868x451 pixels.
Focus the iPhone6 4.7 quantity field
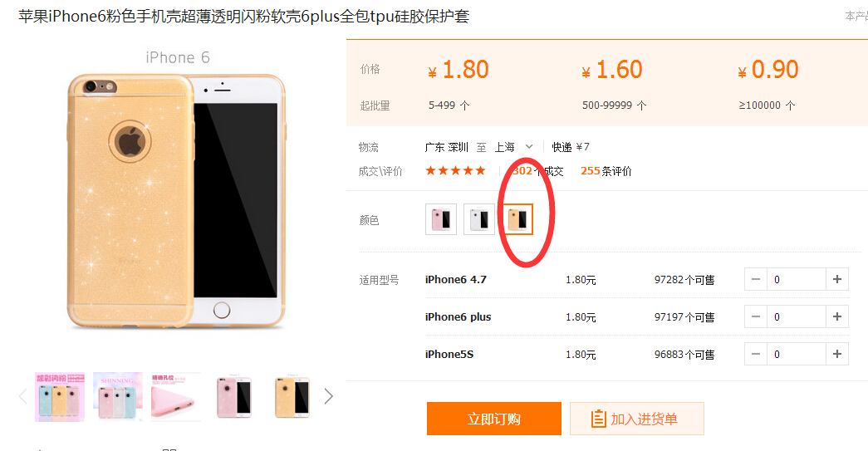[x=796, y=279]
